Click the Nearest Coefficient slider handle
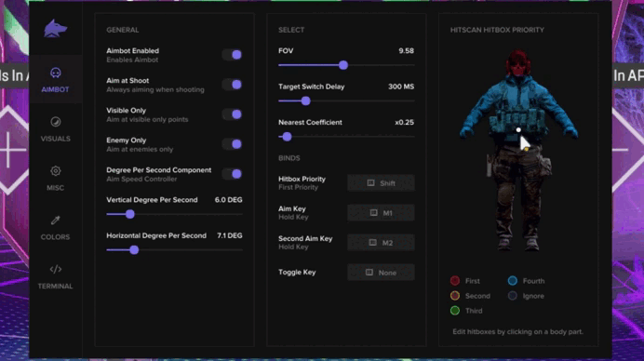The image size is (644, 361). tap(287, 137)
